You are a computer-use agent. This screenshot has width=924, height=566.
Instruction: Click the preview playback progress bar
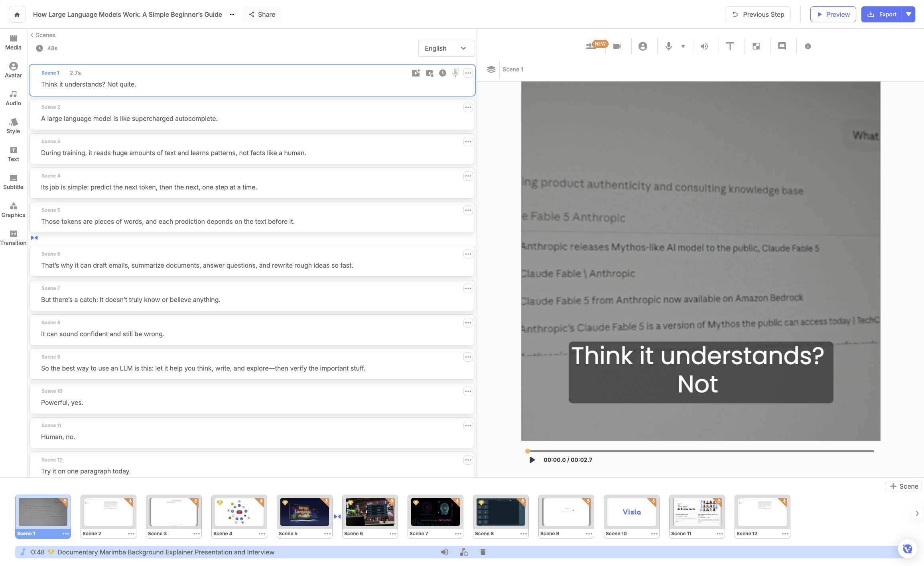coord(701,451)
